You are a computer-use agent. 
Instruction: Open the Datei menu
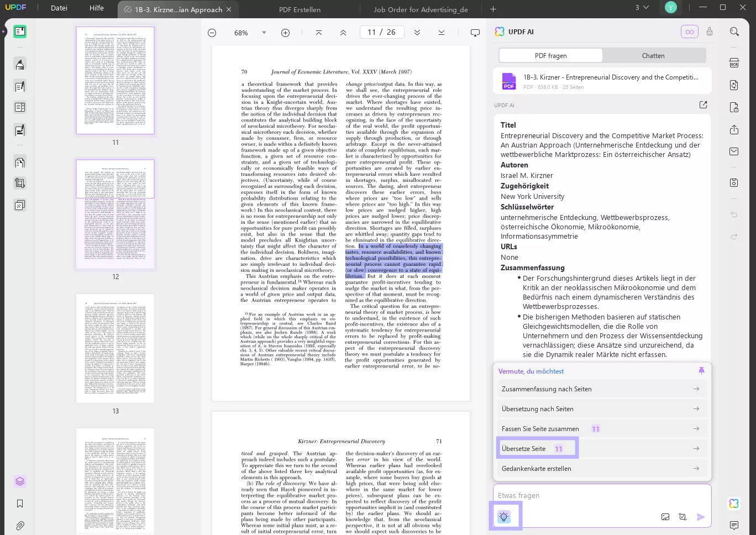(59, 8)
